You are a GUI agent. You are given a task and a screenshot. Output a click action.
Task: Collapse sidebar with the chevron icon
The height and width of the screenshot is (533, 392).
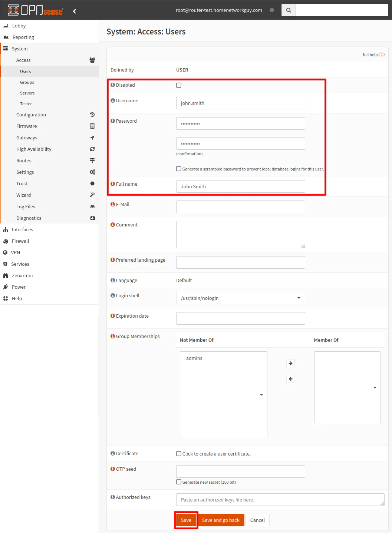coord(75,11)
